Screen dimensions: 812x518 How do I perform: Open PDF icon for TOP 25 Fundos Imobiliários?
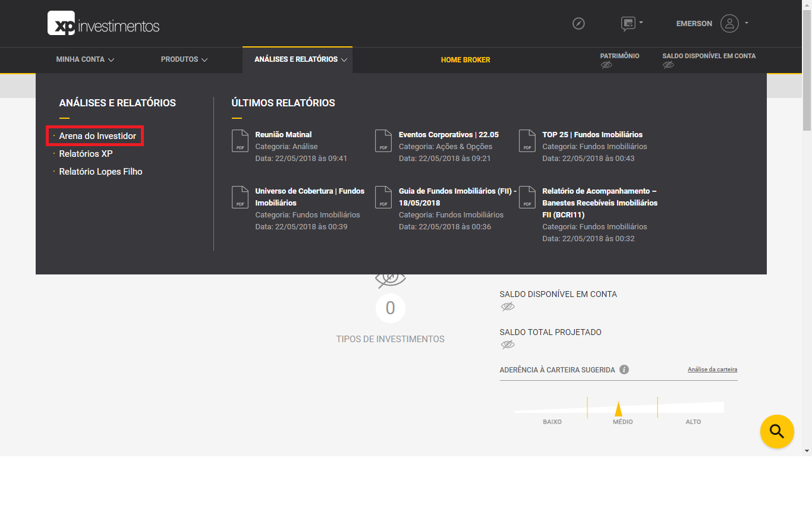pyautogui.click(x=527, y=141)
